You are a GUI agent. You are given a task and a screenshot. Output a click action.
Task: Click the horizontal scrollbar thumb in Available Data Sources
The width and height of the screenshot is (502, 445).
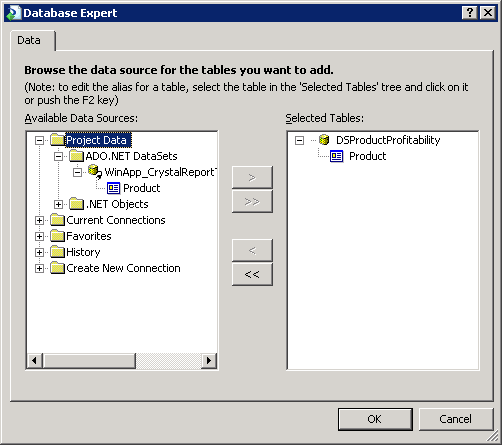tap(89, 361)
